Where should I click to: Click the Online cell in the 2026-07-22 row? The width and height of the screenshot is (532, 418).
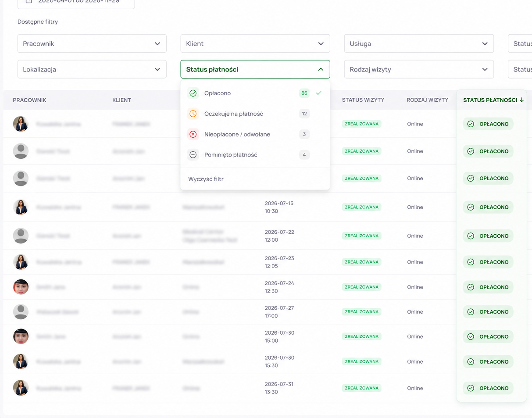[x=415, y=236]
